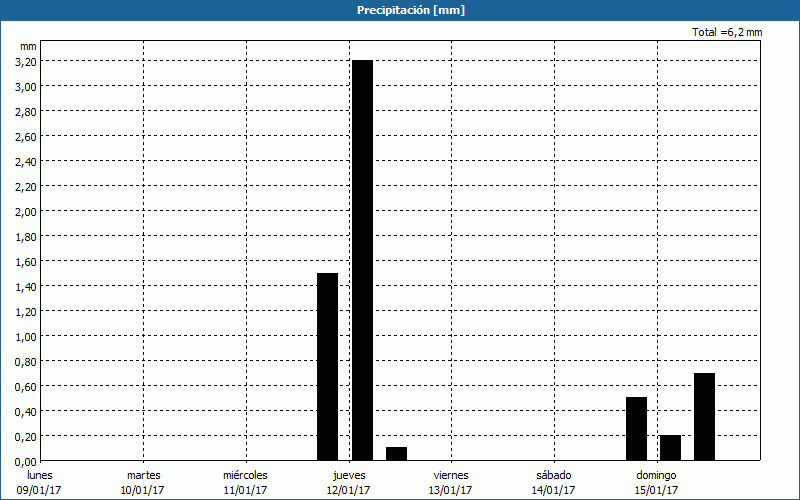Screen dimensions: 800x500
Task: Click the tallest bar reaching 3,20 mm
Action: [362, 260]
